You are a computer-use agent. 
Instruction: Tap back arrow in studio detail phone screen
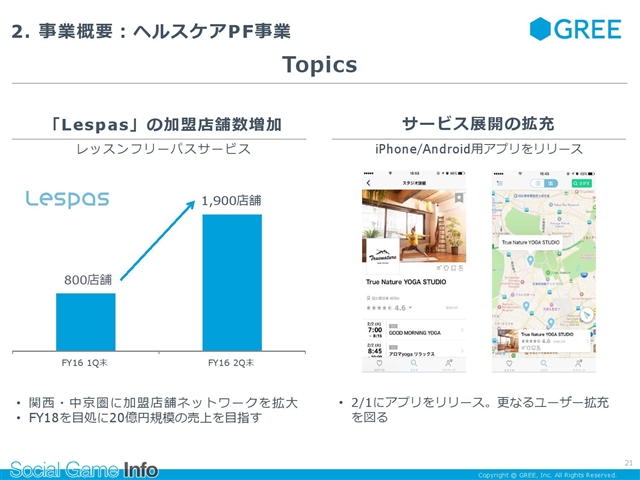[369, 183]
